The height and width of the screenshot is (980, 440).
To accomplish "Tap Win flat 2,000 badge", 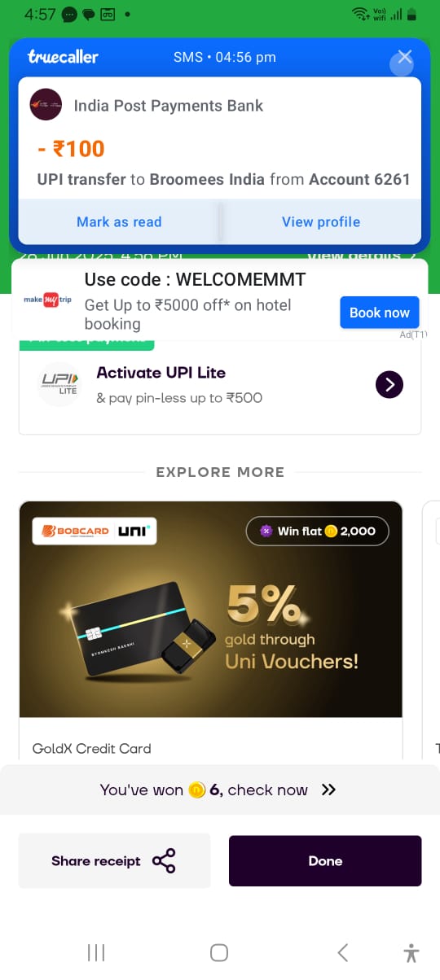I will [x=318, y=531].
